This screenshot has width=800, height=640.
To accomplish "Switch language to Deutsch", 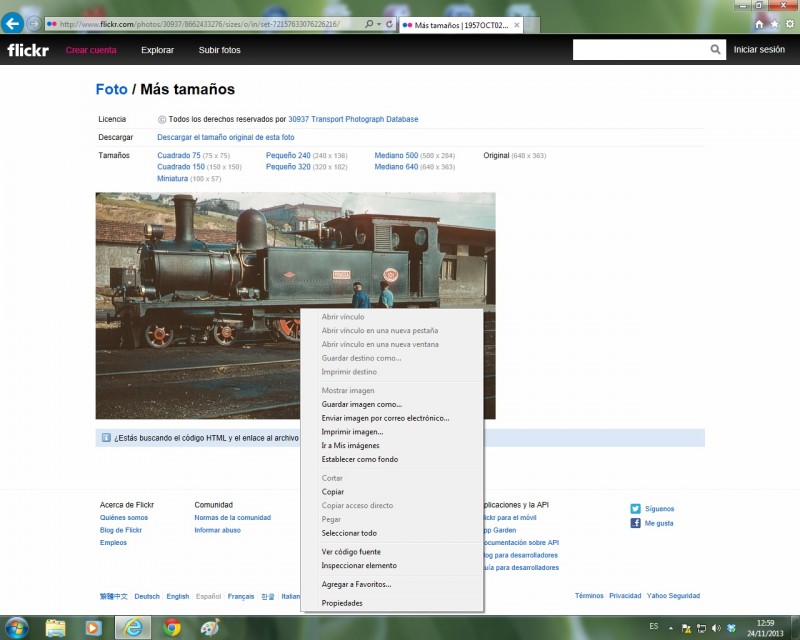I will click(147, 596).
